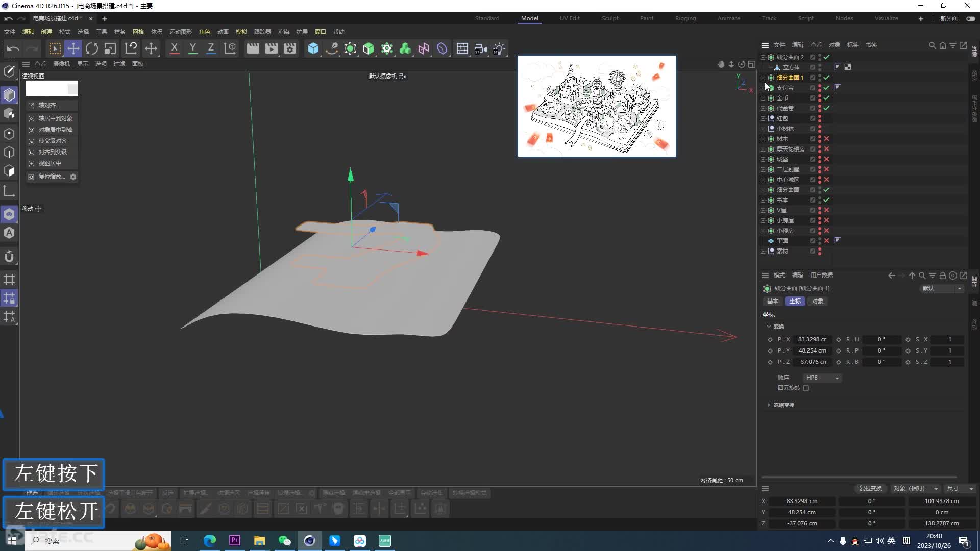Click the Make Editable pencil icon
This screenshot has height=551, width=980.
[x=9, y=71]
